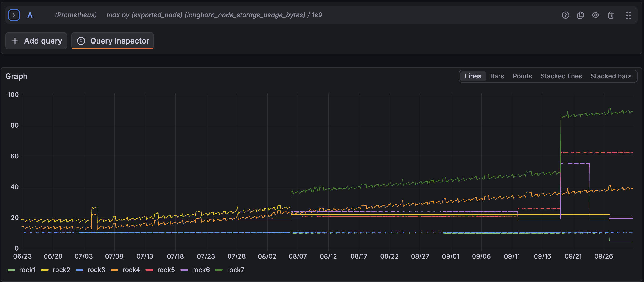Viewport: 644px width, 282px height.
Task: Click the 08/07 x-axis date label
Action: [x=298, y=256]
